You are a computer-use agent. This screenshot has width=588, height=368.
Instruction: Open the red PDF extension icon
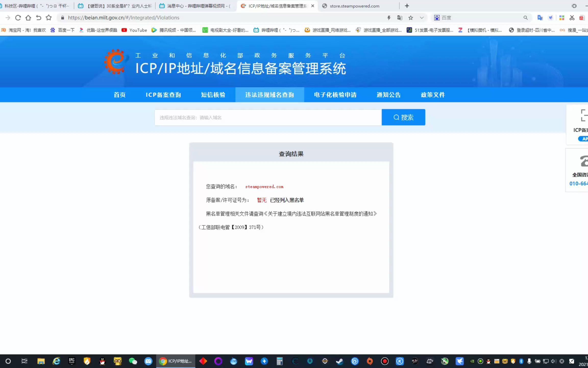coord(582,18)
